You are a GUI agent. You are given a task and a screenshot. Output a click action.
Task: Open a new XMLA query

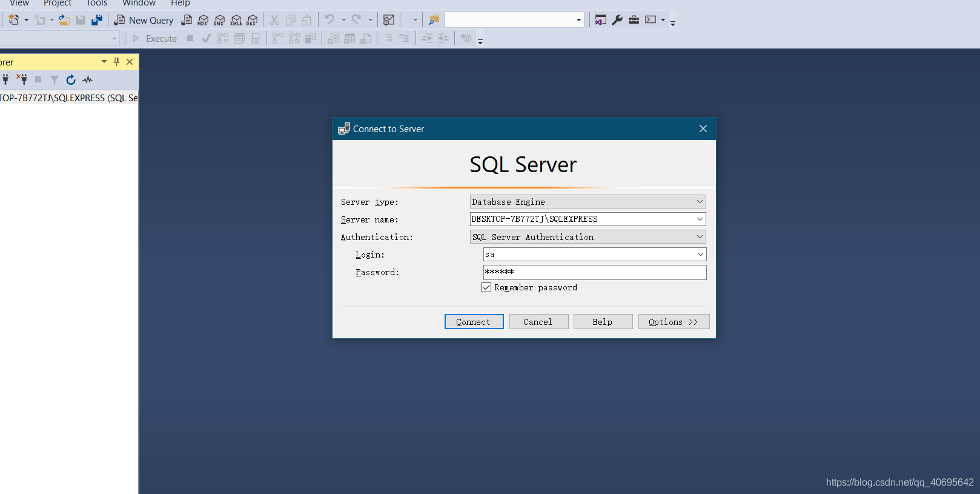(x=236, y=20)
